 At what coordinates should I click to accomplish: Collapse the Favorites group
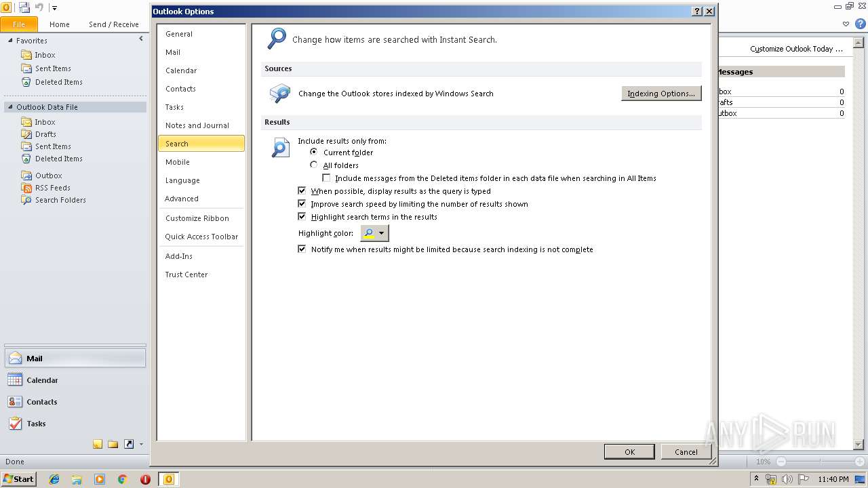tap(11, 41)
